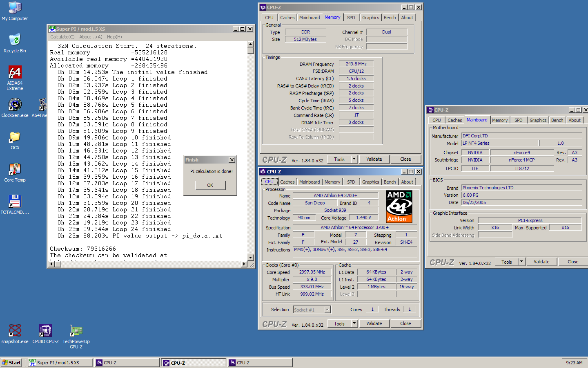Select the Memory tab in Mainboard CPU-Z window
The width and height of the screenshot is (588, 368).
[x=500, y=120]
